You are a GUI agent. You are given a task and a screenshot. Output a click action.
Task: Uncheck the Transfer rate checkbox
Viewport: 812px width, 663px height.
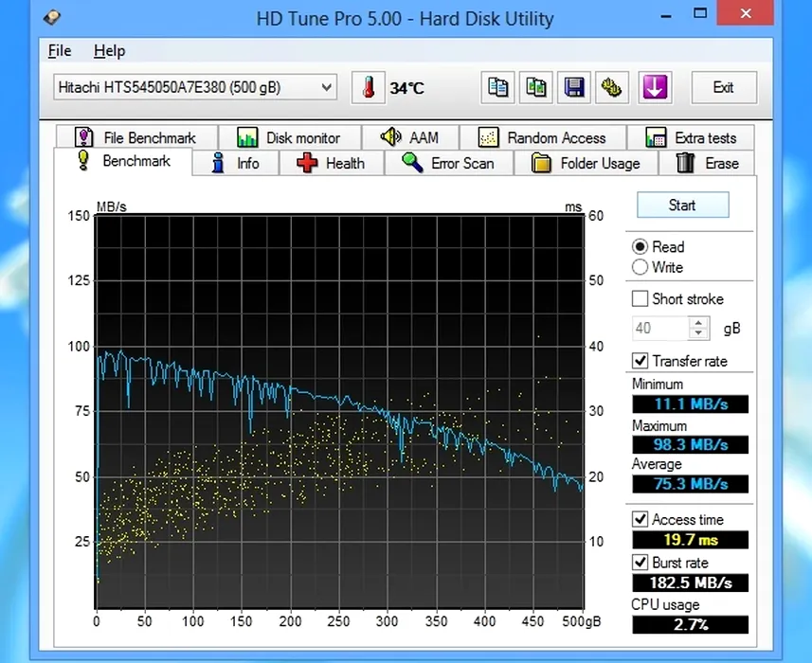(641, 361)
